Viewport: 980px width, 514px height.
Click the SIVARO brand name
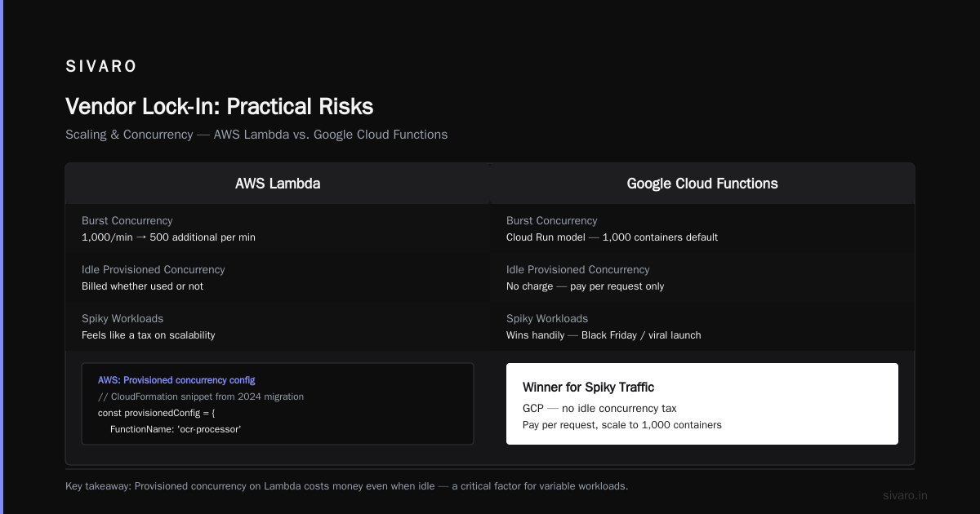[x=101, y=67]
